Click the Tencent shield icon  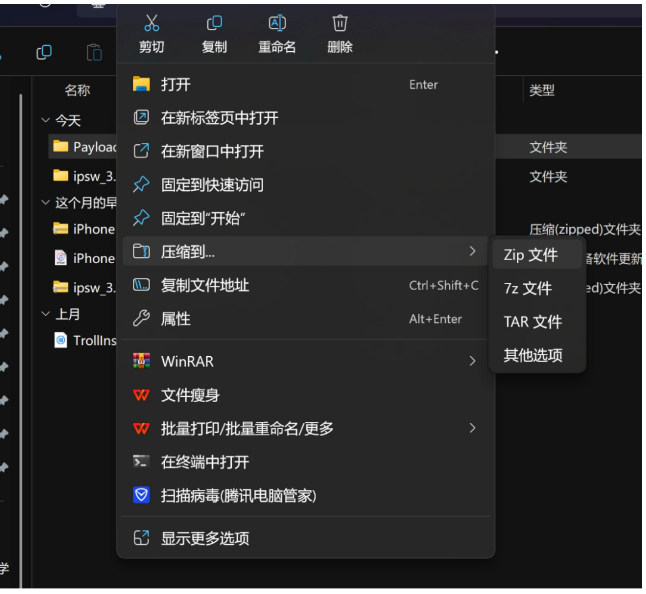coord(141,495)
